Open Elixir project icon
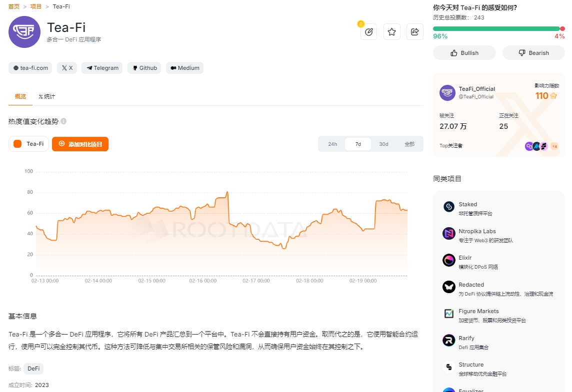The height and width of the screenshot is (392, 572). (x=448, y=260)
